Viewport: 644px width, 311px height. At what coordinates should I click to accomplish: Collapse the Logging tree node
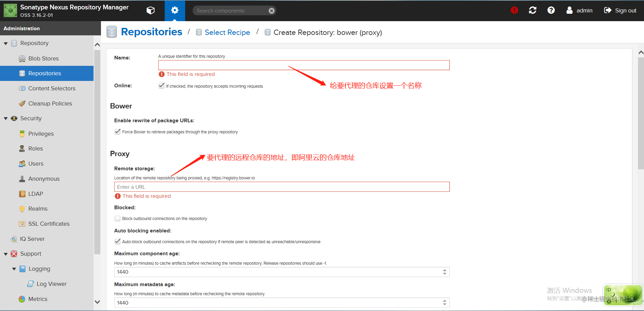(x=14, y=269)
